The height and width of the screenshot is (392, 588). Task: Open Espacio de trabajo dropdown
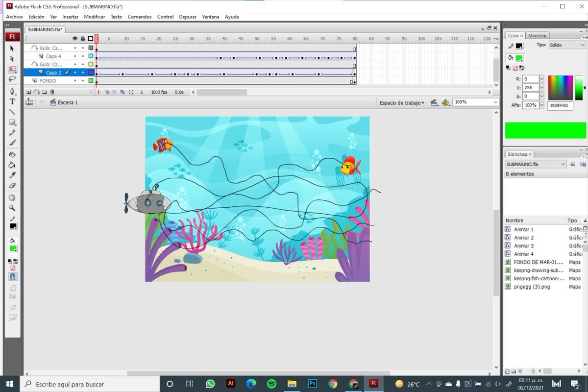[x=402, y=103]
